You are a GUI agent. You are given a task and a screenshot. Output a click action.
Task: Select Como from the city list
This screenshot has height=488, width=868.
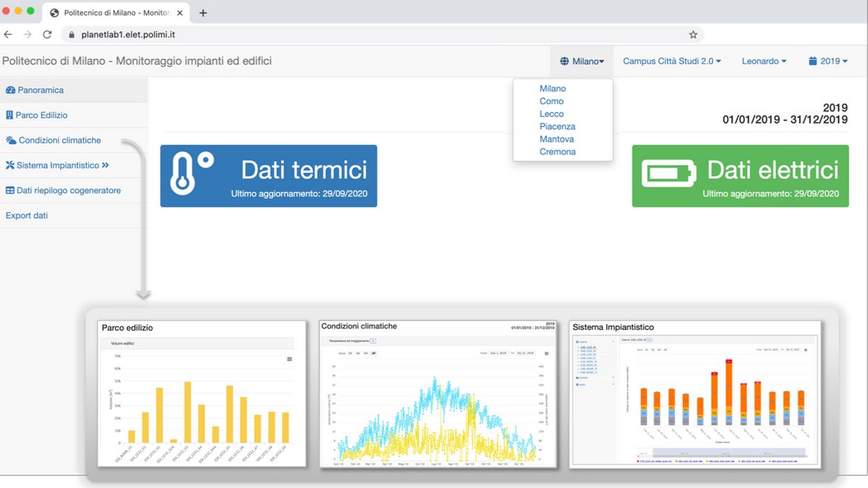point(551,101)
